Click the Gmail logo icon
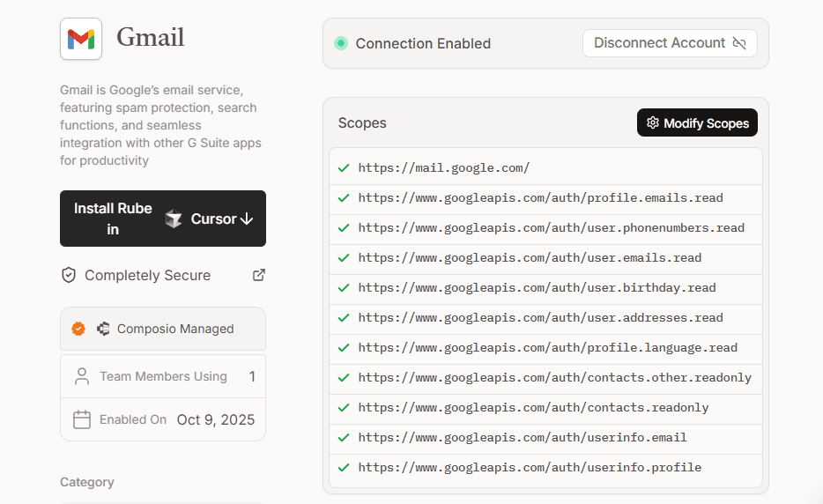This screenshot has height=504, width=823. 81,39
